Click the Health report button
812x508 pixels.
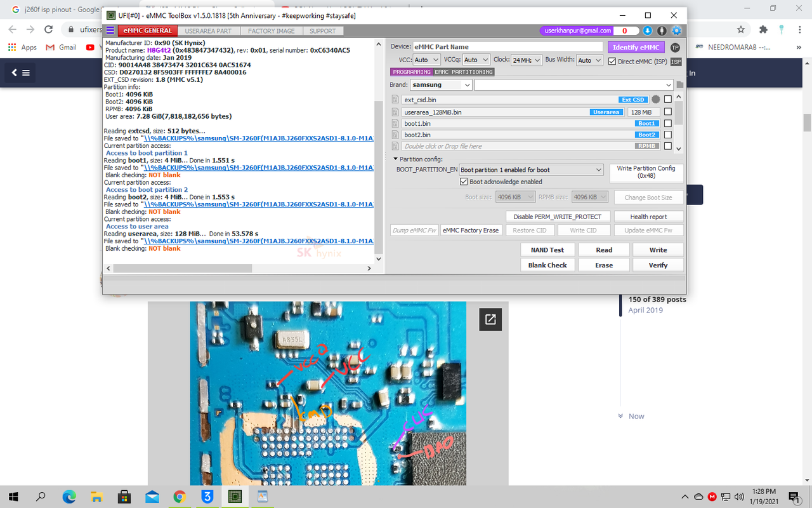click(x=648, y=217)
